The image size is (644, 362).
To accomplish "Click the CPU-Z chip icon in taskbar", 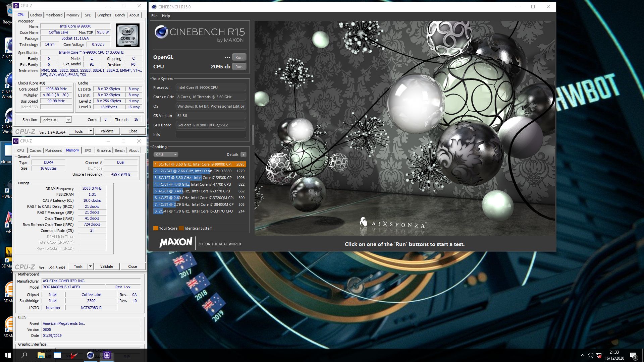I will 107,355.
